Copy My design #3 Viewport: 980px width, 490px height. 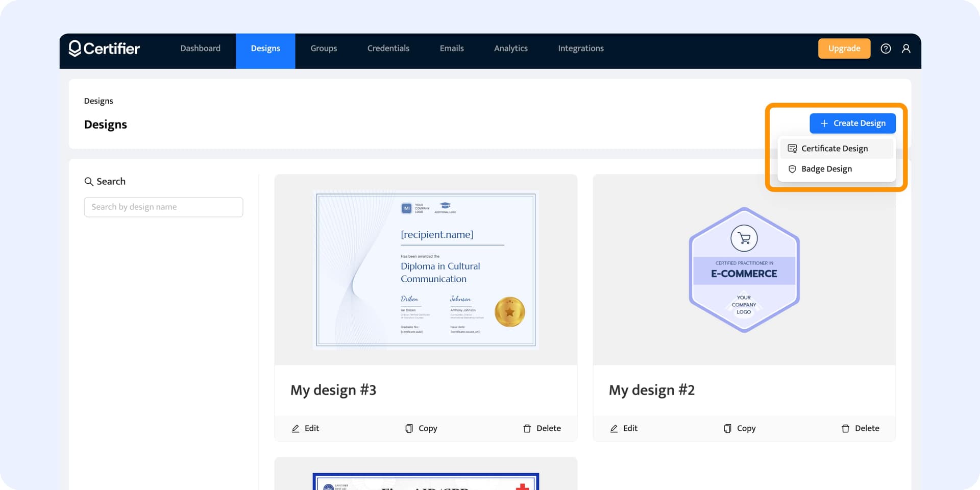(x=421, y=428)
